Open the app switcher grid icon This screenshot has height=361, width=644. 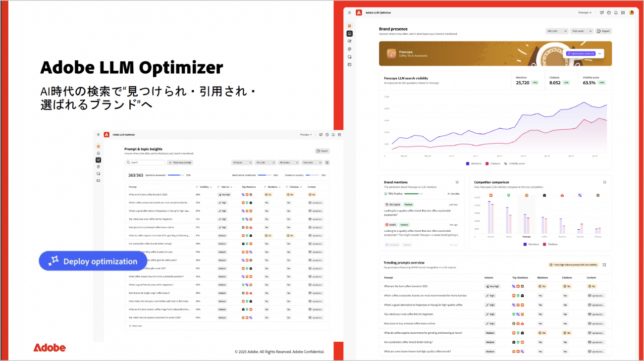(623, 12)
